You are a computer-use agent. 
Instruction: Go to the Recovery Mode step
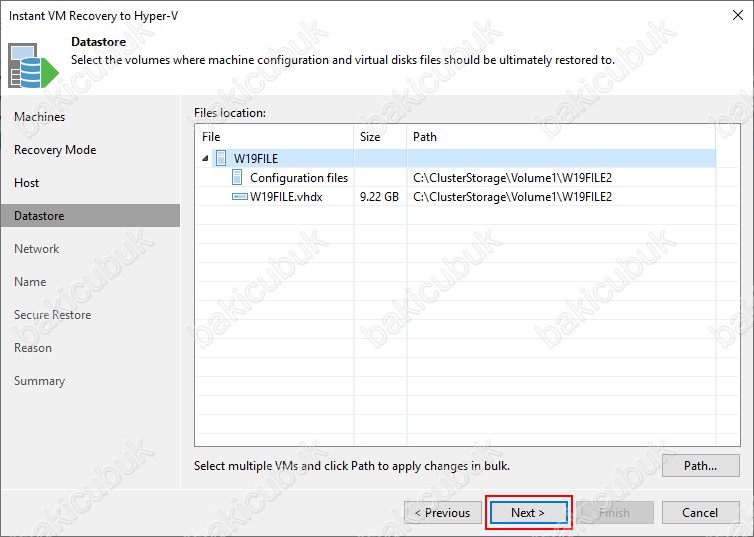point(55,150)
